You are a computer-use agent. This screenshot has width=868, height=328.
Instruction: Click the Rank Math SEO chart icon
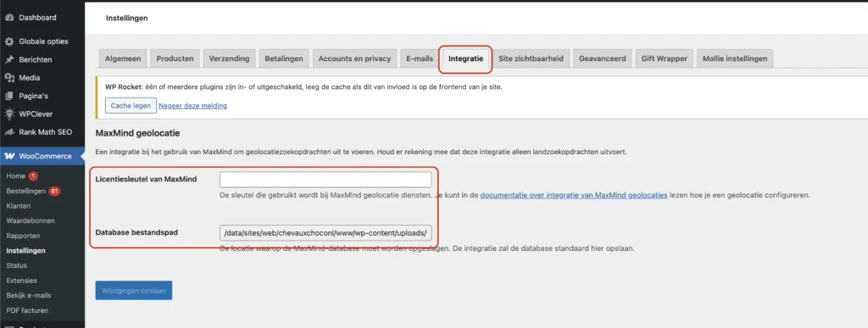tap(9, 132)
